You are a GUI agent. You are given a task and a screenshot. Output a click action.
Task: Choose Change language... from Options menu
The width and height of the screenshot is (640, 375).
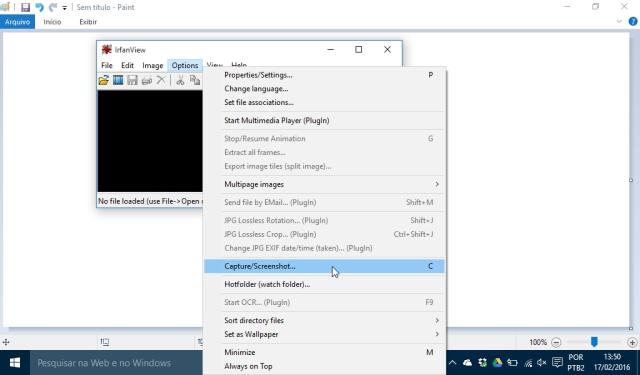click(x=324, y=89)
